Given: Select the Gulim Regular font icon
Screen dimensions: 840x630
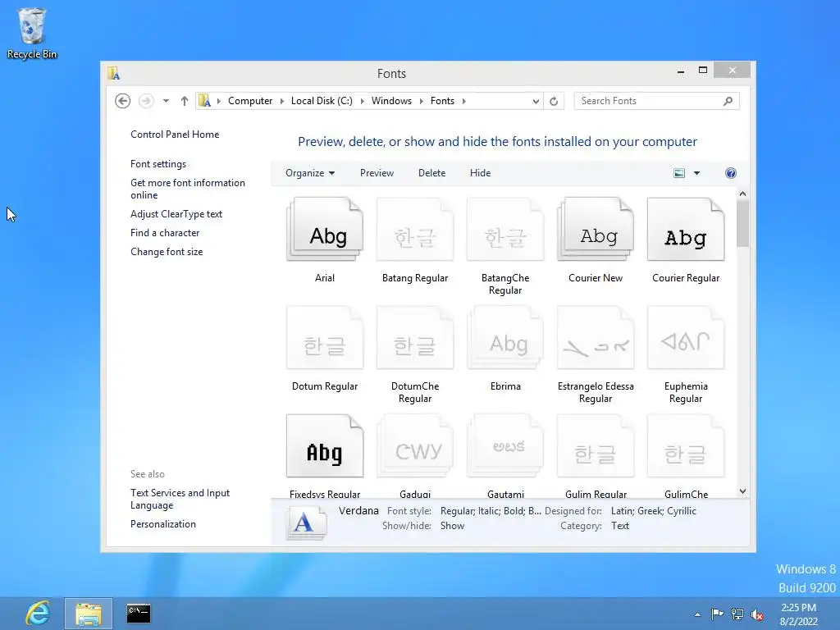Looking at the screenshot, I should (x=596, y=445).
